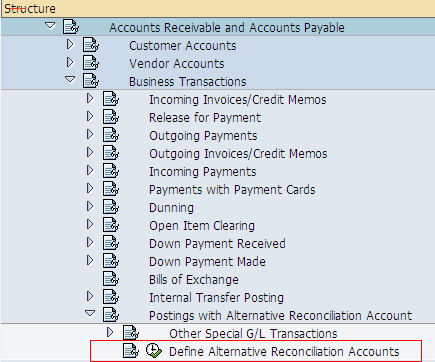Open documentation icon for Payments with Payment Cards

coord(111,189)
